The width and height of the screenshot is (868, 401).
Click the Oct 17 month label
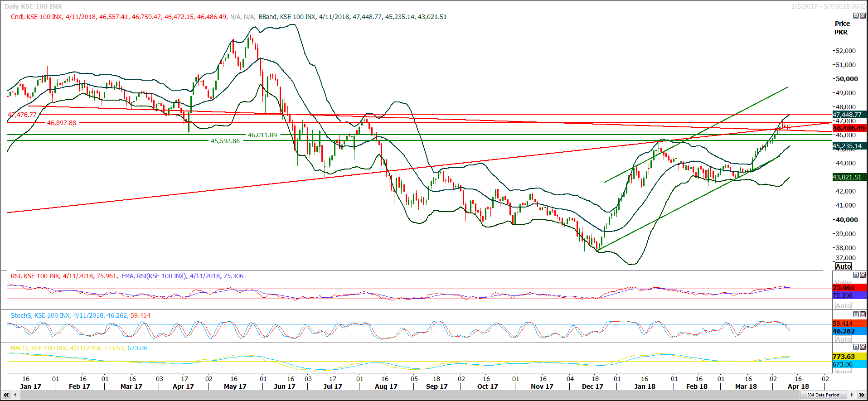(x=488, y=387)
